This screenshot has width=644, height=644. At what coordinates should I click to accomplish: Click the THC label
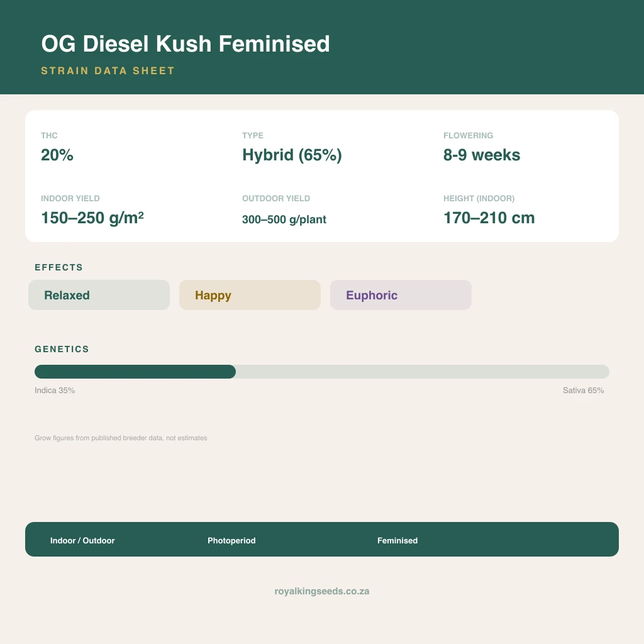click(49, 136)
